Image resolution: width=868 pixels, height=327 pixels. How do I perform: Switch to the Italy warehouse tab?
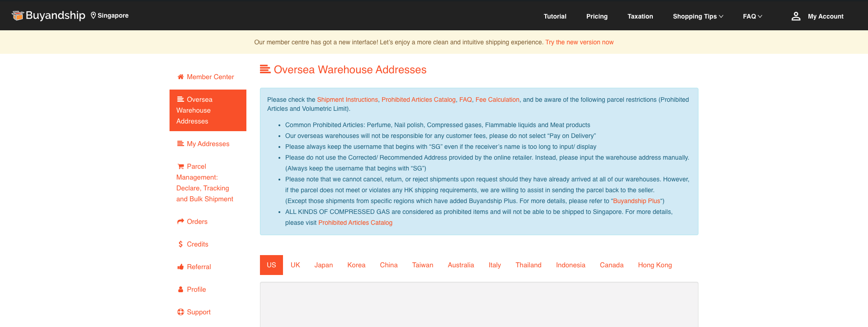tap(495, 265)
